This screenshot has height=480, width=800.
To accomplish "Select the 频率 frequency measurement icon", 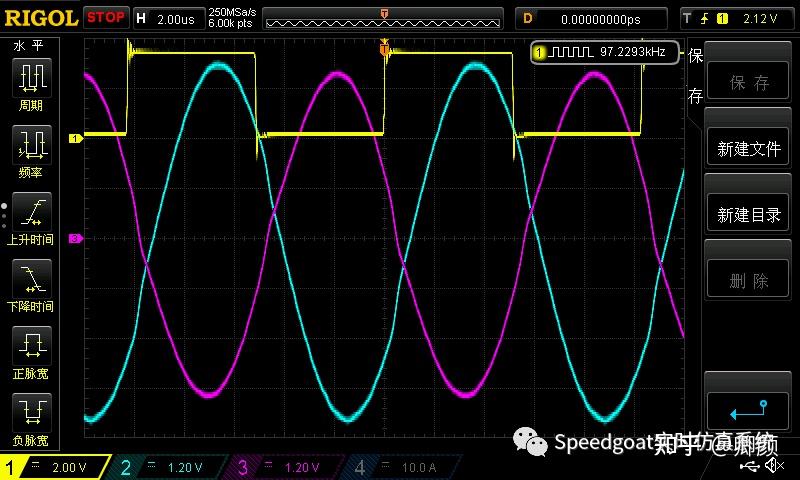I will (x=31, y=145).
